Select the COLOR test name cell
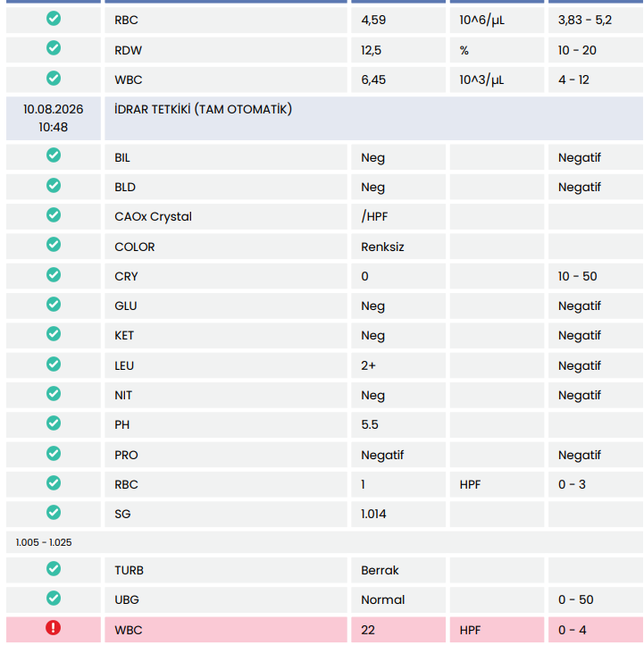This screenshot has width=644, height=645. (x=226, y=247)
